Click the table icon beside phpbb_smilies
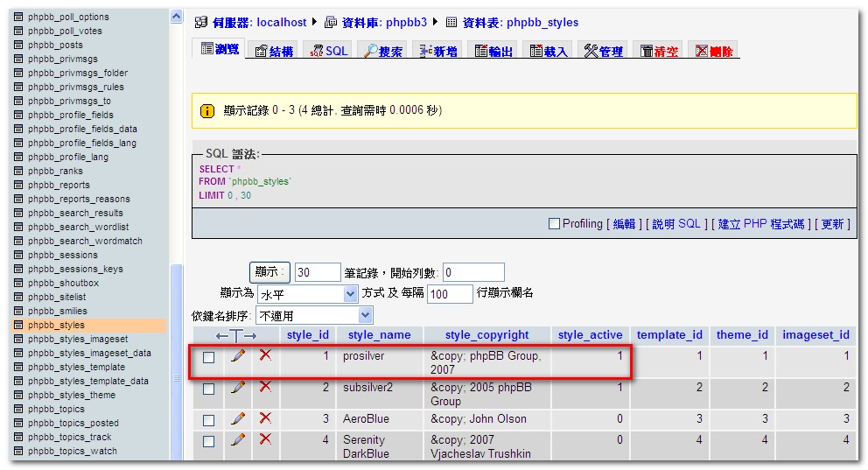 click(18, 311)
